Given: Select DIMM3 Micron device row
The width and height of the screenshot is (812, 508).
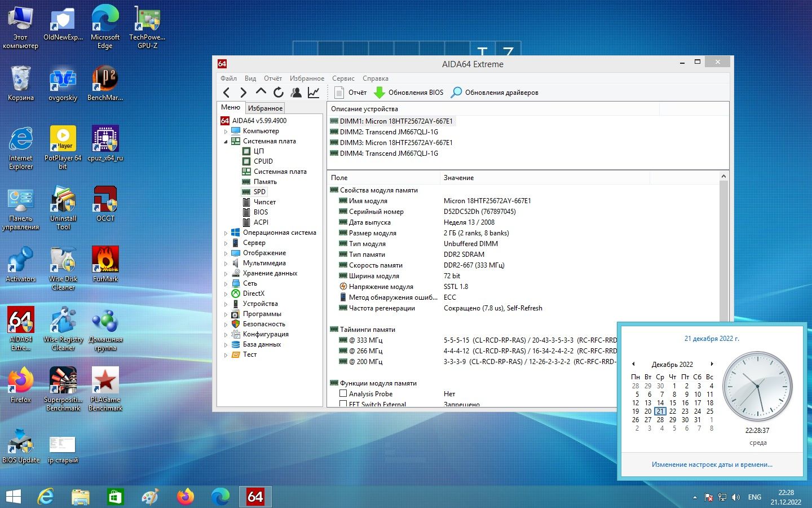Looking at the screenshot, I should (x=391, y=143).
